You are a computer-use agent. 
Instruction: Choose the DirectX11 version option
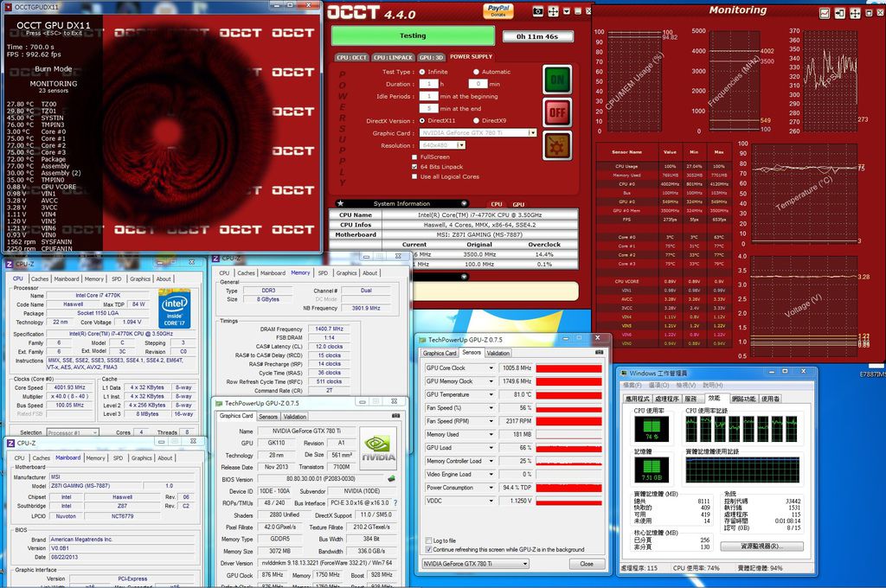[422, 121]
